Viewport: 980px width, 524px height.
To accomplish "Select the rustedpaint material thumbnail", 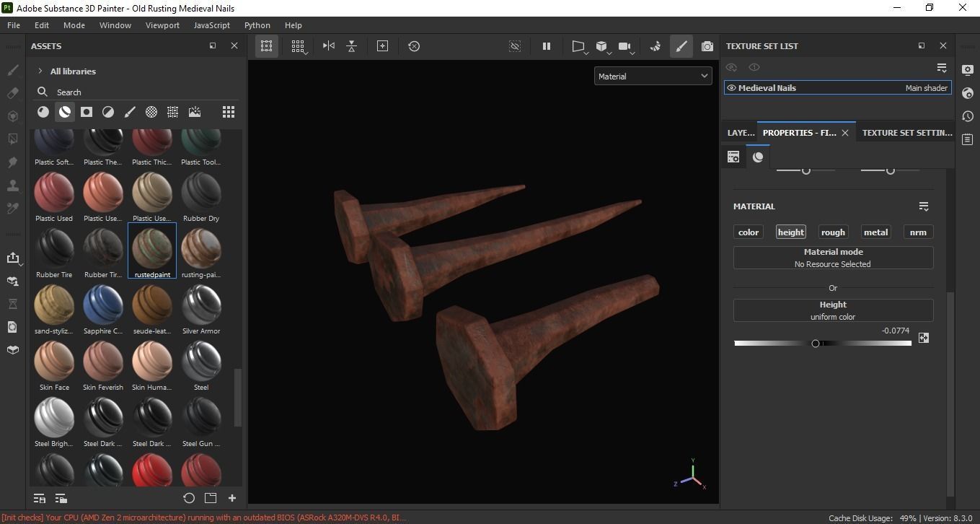I will pos(152,250).
